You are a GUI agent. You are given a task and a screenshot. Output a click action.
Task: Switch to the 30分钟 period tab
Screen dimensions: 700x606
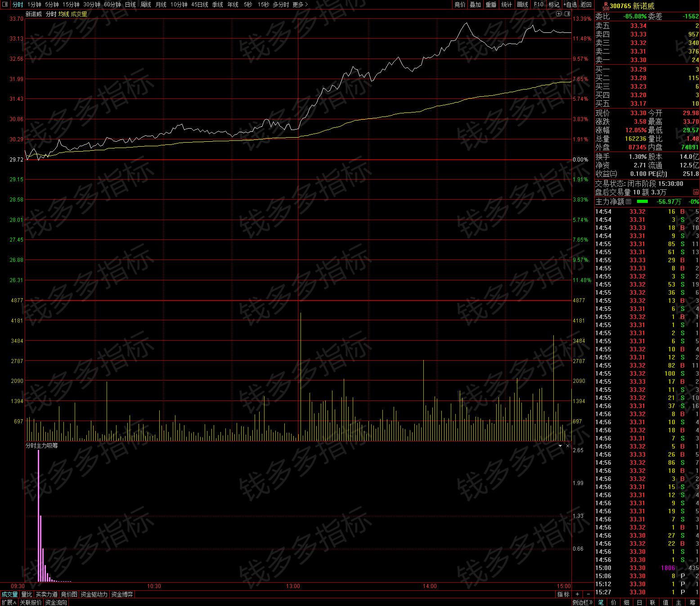(92, 4)
